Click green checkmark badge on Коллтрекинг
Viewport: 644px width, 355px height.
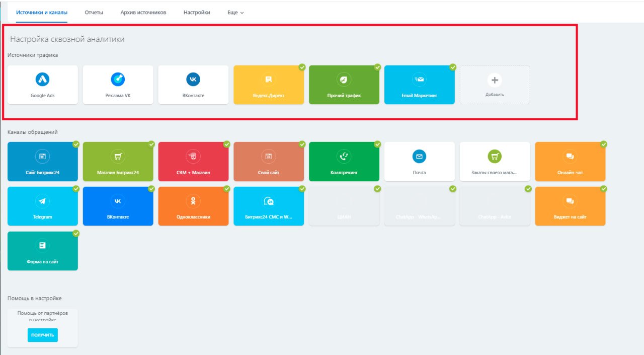(377, 144)
